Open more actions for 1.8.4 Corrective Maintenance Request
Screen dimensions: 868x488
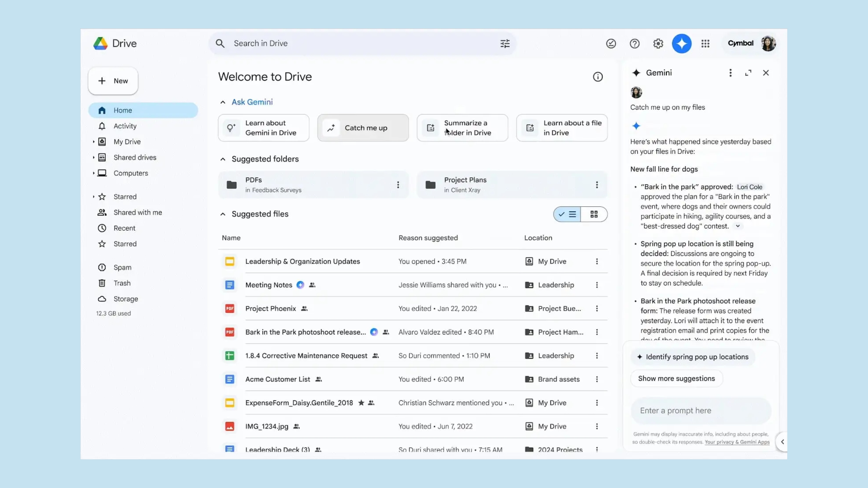tap(597, 356)
